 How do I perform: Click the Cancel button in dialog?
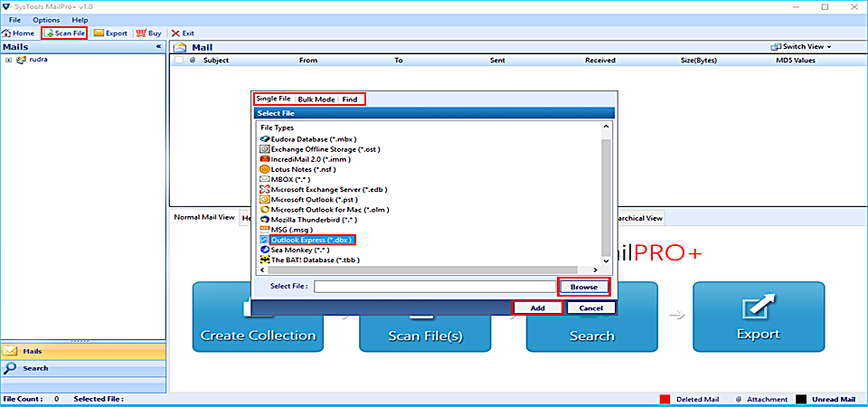[590, 308]
